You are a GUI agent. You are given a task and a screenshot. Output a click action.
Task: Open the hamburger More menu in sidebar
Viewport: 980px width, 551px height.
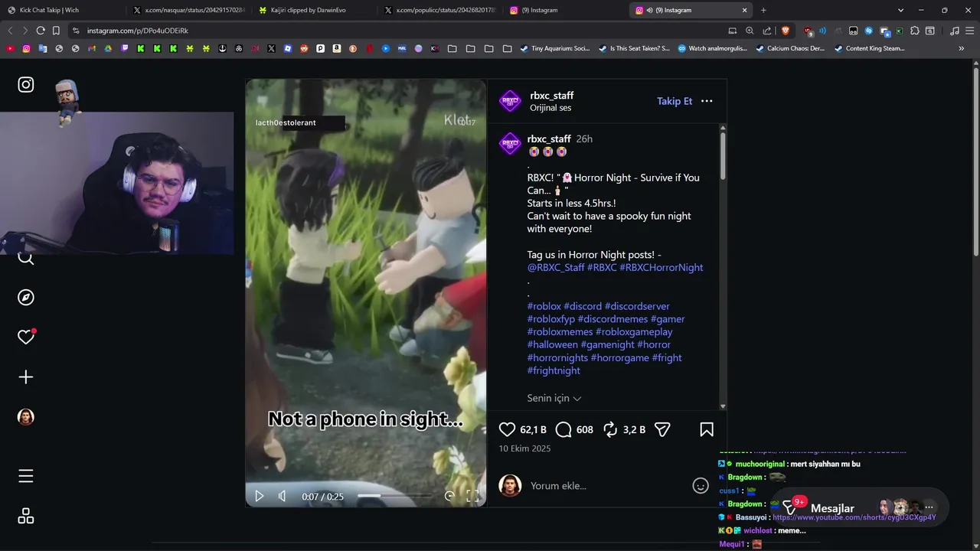coord(26,476)
